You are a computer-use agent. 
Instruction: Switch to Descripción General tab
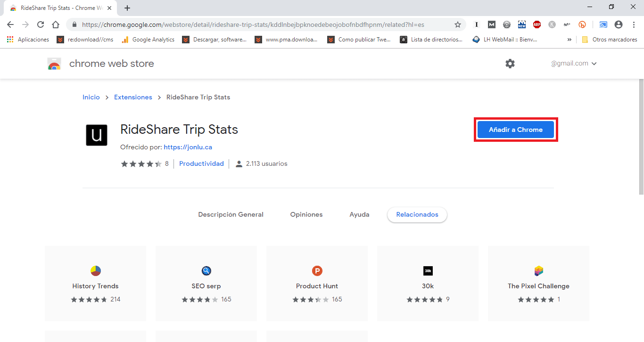[231, 214]
